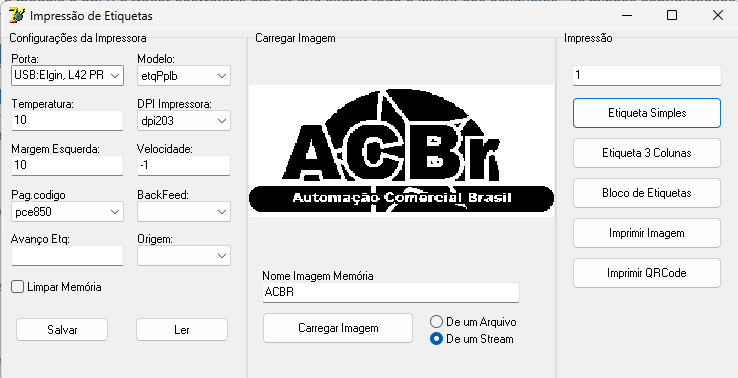Click the Carregar Imagem button
738x378 pixels.
coord(338,328)
